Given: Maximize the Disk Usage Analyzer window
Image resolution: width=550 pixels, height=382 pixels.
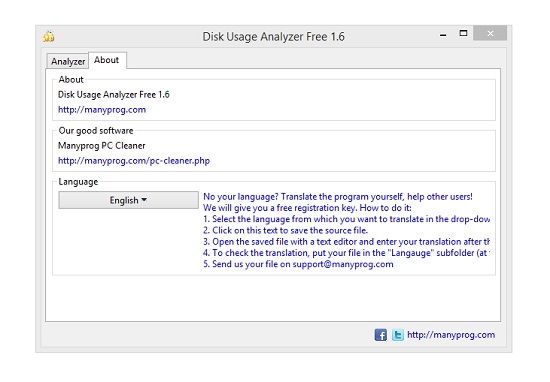Looking at the screenshot, I should pos(463,33).
